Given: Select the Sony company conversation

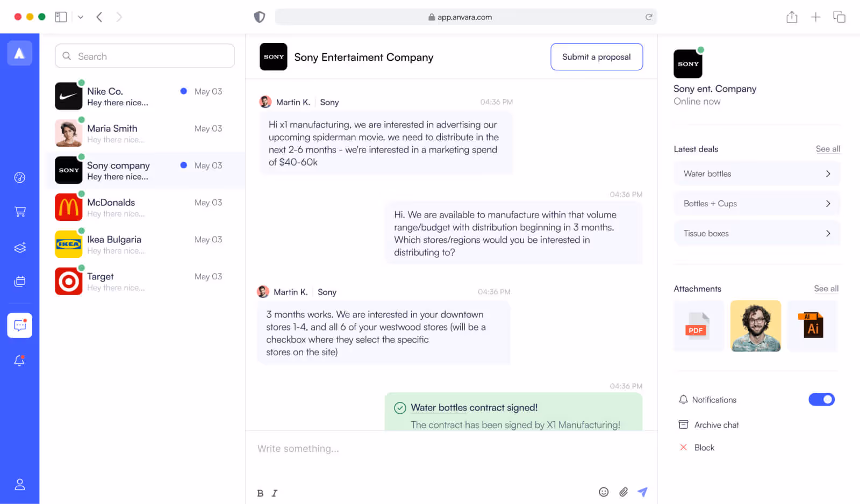Looking at the screenshot, I should [145, 170].
